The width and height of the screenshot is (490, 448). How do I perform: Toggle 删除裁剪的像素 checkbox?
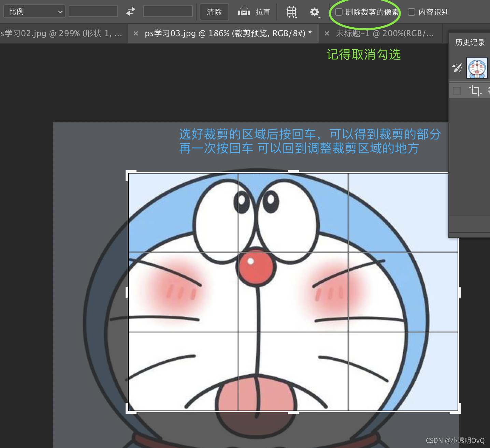pyautogui.click(x=339, y=12)
